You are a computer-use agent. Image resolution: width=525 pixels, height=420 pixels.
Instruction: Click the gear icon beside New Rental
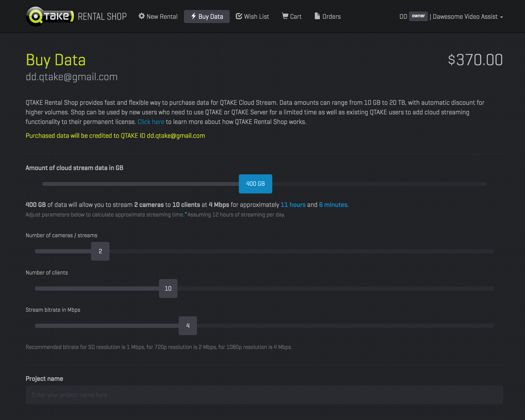point(142,16)
